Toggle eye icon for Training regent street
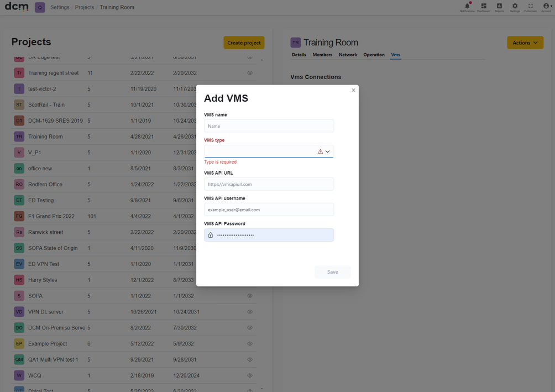The image size is (555, 392). tap(249, 73)
